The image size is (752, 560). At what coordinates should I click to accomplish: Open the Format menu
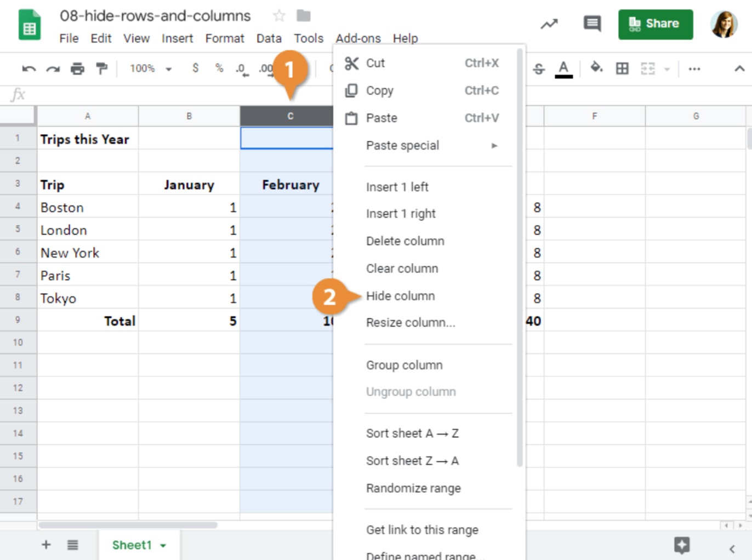[225, 38]
